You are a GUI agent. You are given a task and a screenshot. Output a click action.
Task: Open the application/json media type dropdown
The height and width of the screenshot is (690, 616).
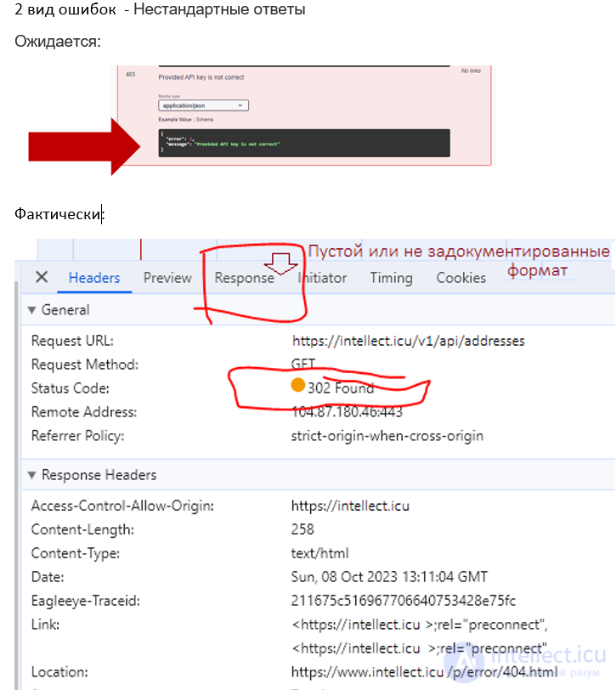pos(203,105)
